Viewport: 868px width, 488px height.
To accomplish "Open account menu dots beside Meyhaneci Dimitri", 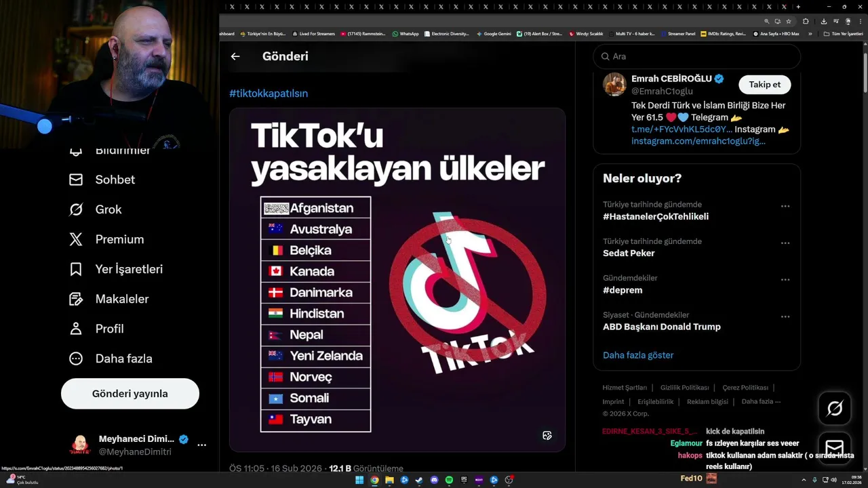I will tap(201, 445).
